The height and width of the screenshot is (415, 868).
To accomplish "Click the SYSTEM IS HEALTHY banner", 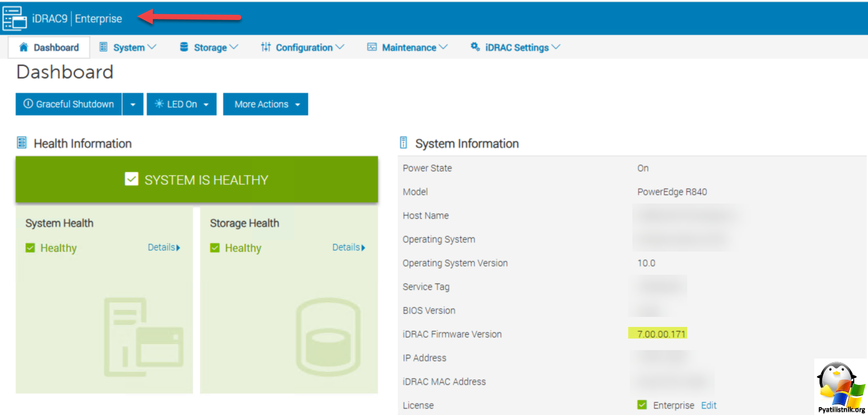I will tap(197, 179).
